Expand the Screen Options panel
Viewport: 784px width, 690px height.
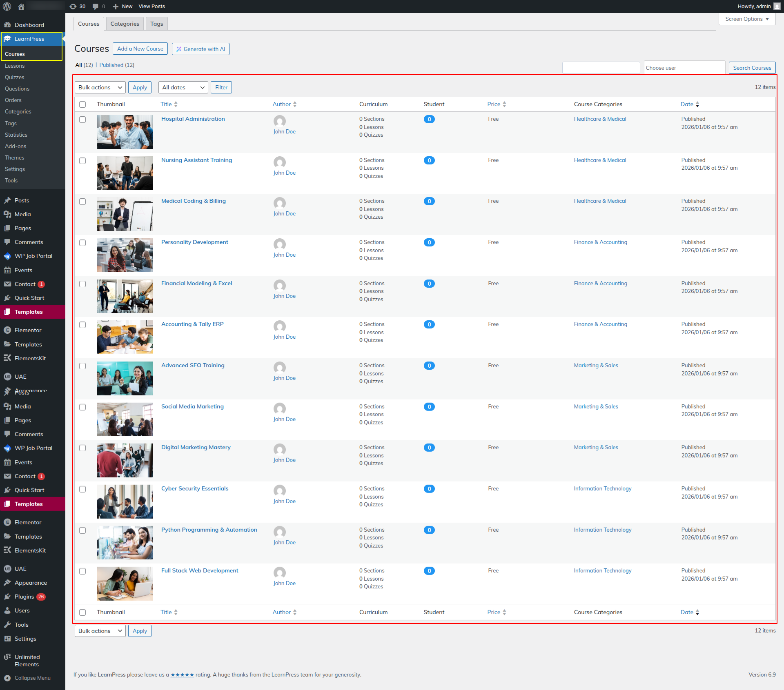click(x=747, y=19)
